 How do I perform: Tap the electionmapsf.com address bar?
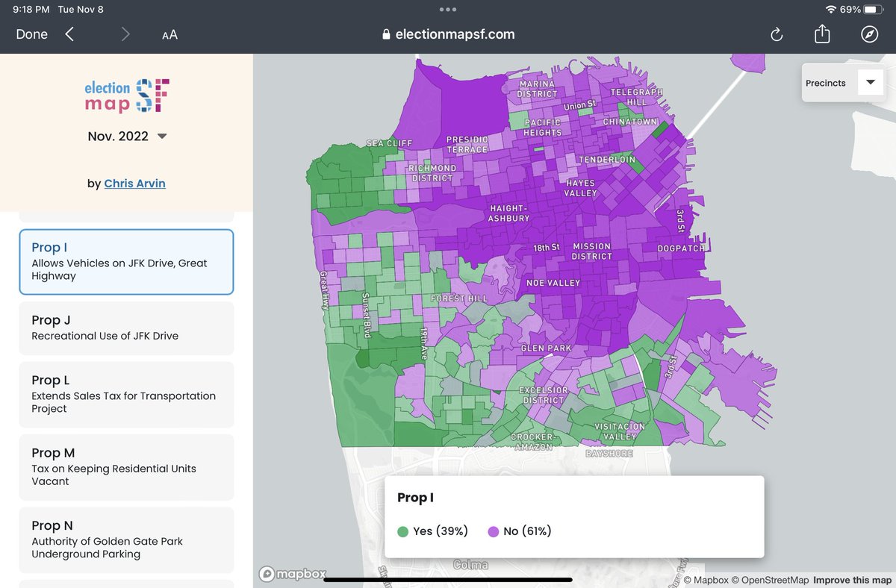pyautogui.click(x=448, y=34)
